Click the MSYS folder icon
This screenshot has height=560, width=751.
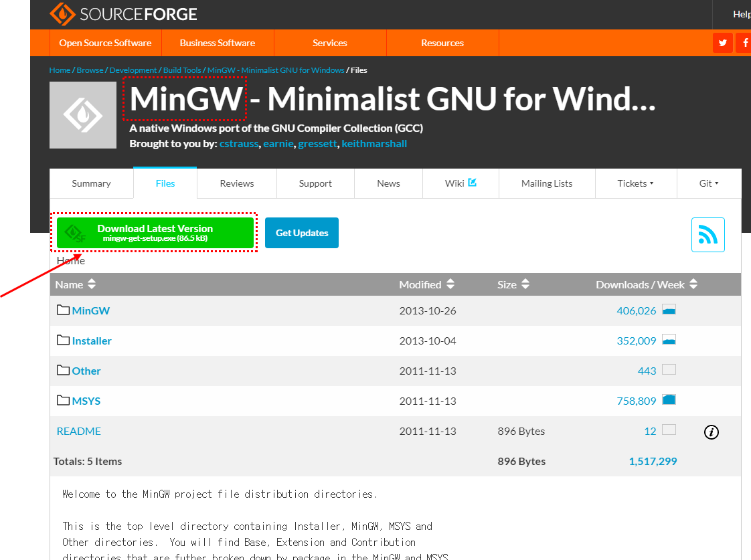click(x=63, y=400)
